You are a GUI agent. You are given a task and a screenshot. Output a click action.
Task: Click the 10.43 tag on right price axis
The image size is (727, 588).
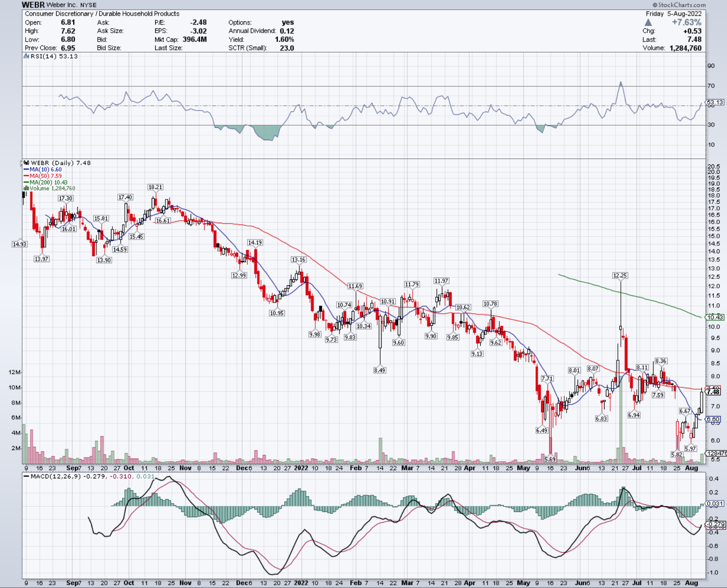715,317
